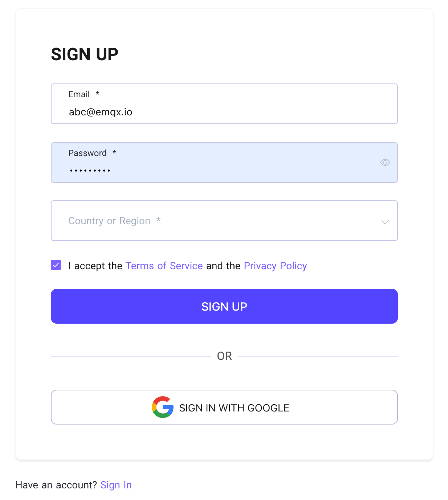Screen dimensions: 448x500
Task: Click the "I accept the" label text
Action: click(x=95, y=266)
